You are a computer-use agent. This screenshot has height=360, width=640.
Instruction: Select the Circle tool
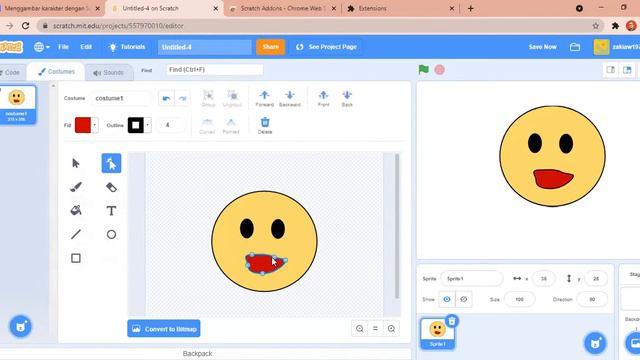(111, 234)
